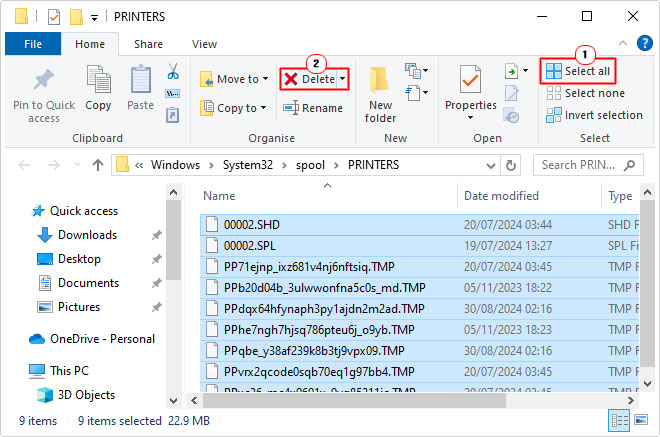Click the Delete button with red X

tap(309, 79)
